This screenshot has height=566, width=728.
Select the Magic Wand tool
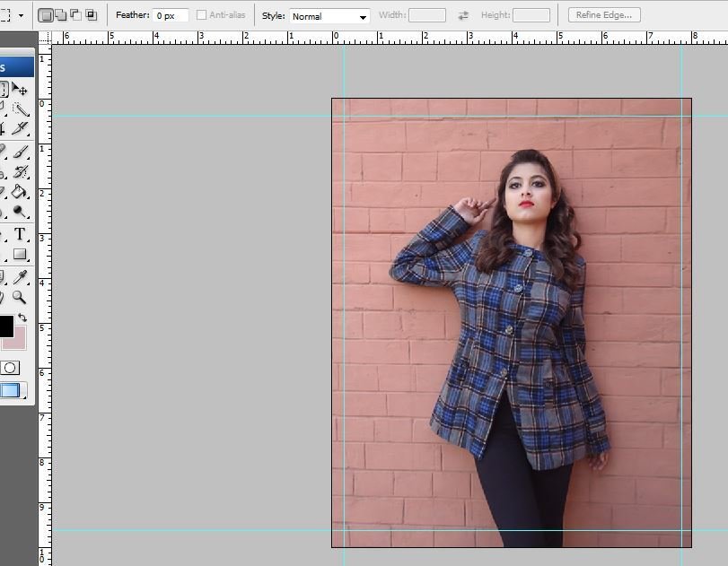click(x=20, y=109)
